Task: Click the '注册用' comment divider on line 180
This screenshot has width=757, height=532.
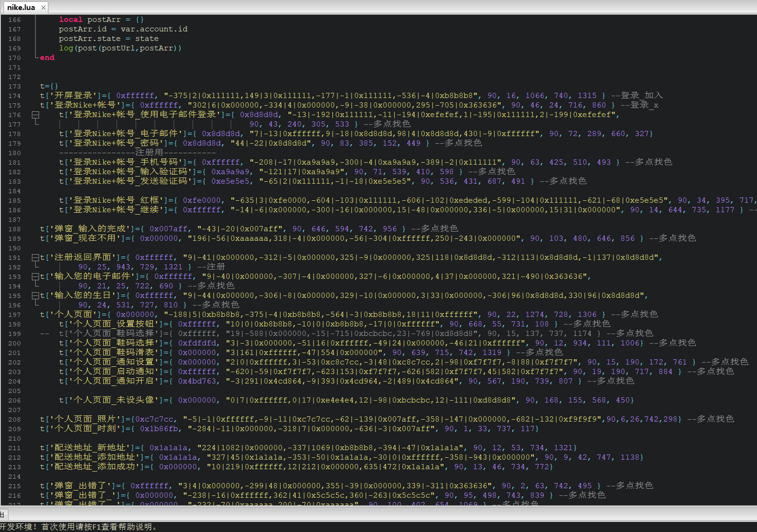Action: [149, 153]
